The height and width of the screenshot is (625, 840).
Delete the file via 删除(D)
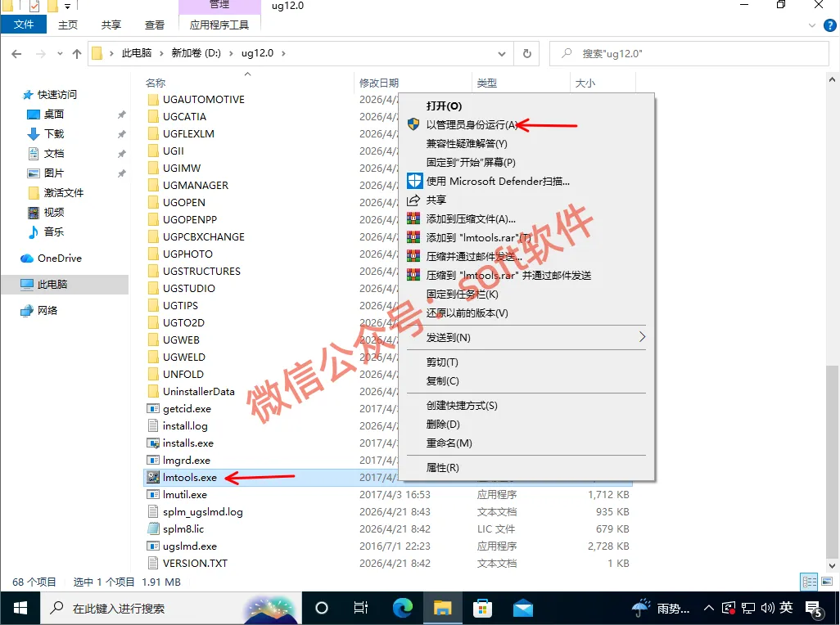point(442,424)
